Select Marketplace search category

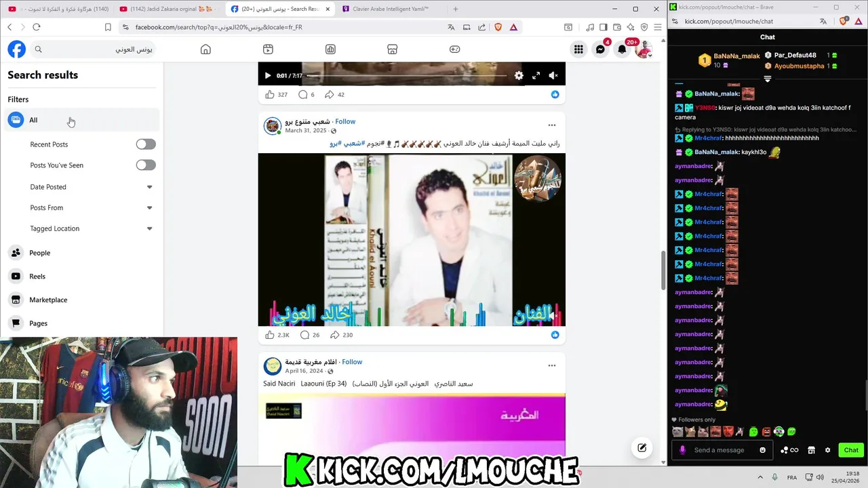(82, 300)
